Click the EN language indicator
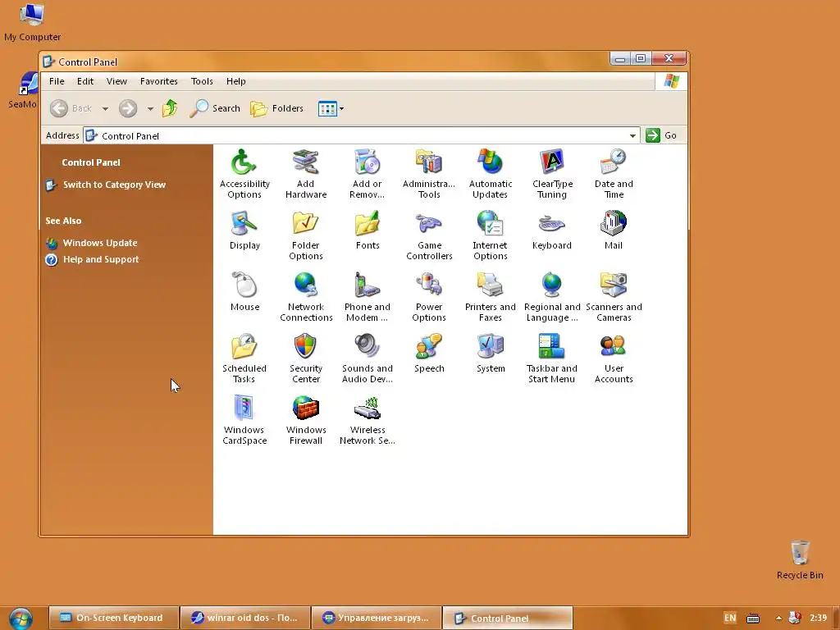840x630 pixels. 729,618
